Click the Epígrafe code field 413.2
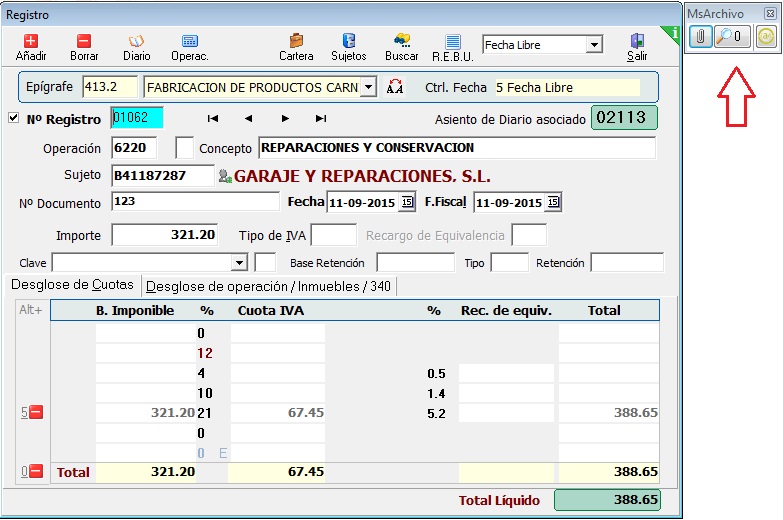 coord(109,87)
